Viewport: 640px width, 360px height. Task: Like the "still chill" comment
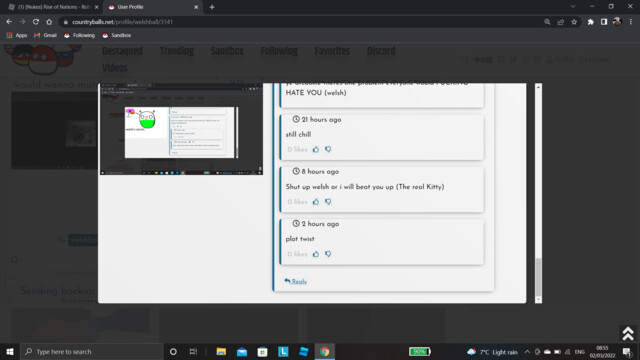[316, 149]
